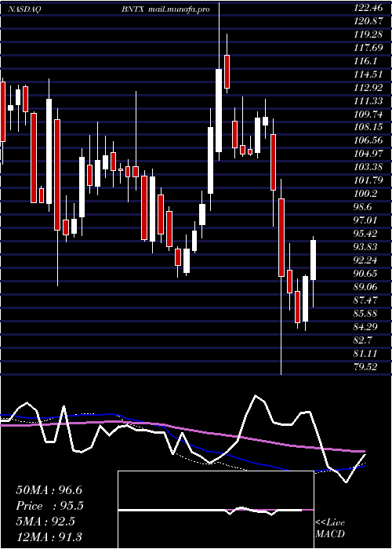The image size is (392, 549).
Task: Click the 98.6 price axis label
Action: click(362, 207)
